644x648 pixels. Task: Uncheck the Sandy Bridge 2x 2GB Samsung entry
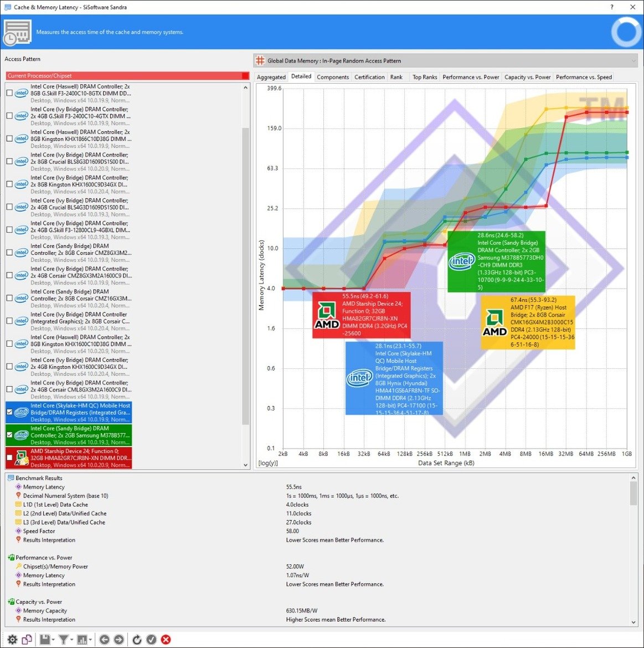[9, 435]
